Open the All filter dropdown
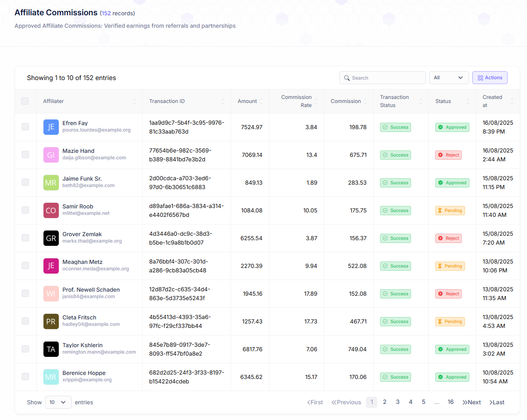Viewport: 527px width, 420px height. (x=448, y=78)
